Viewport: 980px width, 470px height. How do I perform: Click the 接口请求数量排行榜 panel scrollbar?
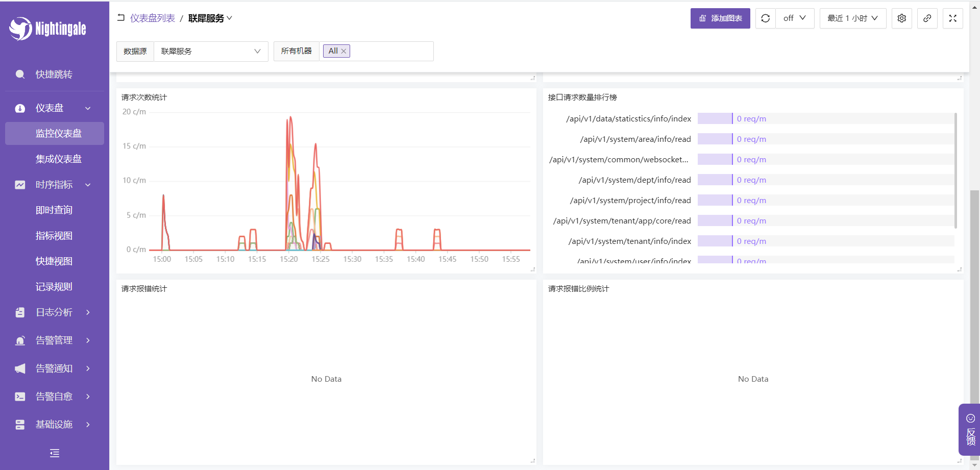[x=955, y=171]
